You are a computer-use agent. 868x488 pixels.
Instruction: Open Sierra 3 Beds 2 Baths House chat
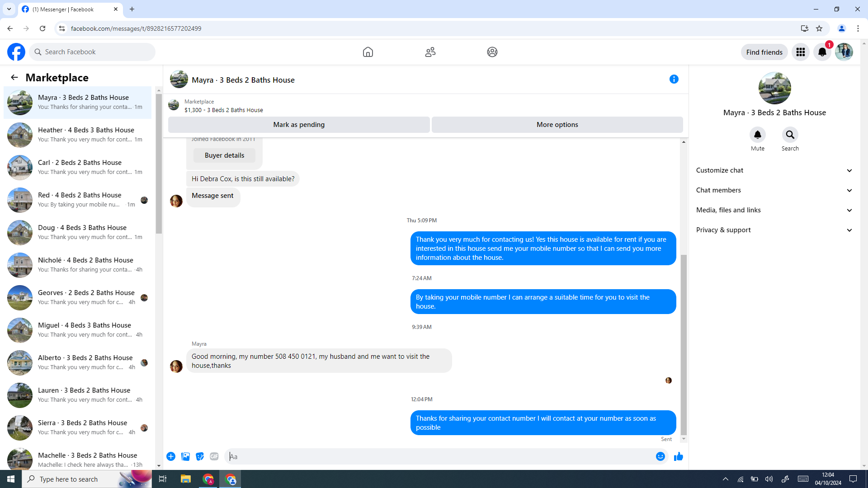78,428
